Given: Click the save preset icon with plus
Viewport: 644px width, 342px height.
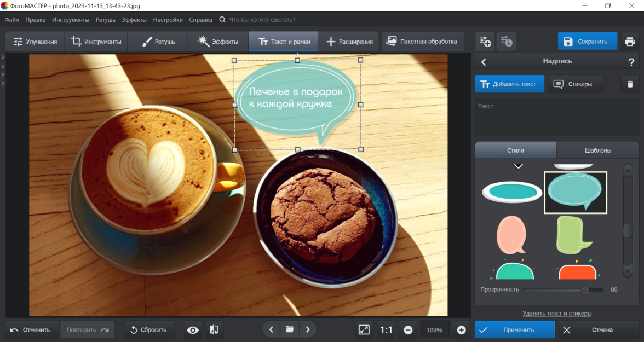Looking at the screenshot, I should (485, 42).
